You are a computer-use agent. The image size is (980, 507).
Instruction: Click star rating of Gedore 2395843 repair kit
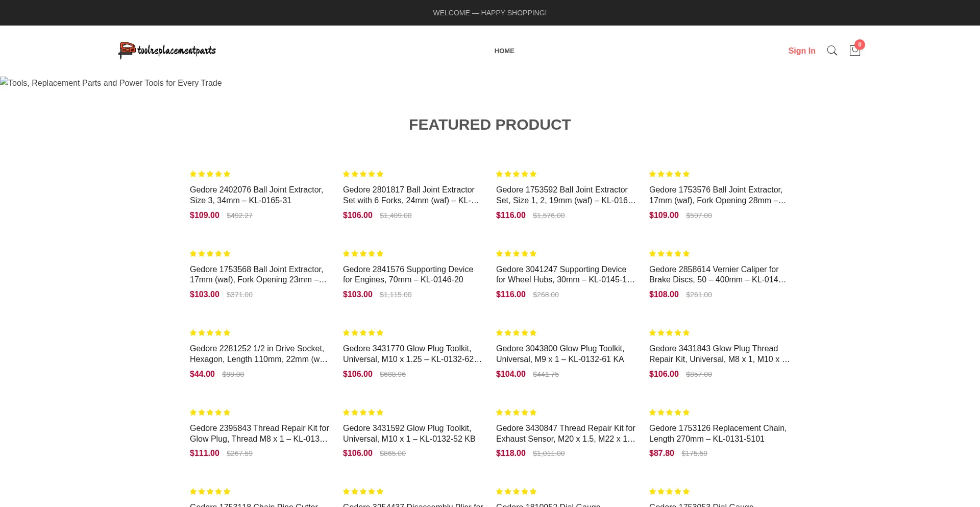tap(210, 413)
